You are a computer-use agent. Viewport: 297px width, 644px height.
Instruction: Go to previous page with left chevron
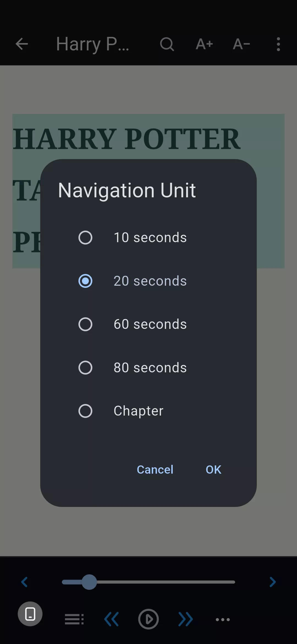[x=24, y=582]
